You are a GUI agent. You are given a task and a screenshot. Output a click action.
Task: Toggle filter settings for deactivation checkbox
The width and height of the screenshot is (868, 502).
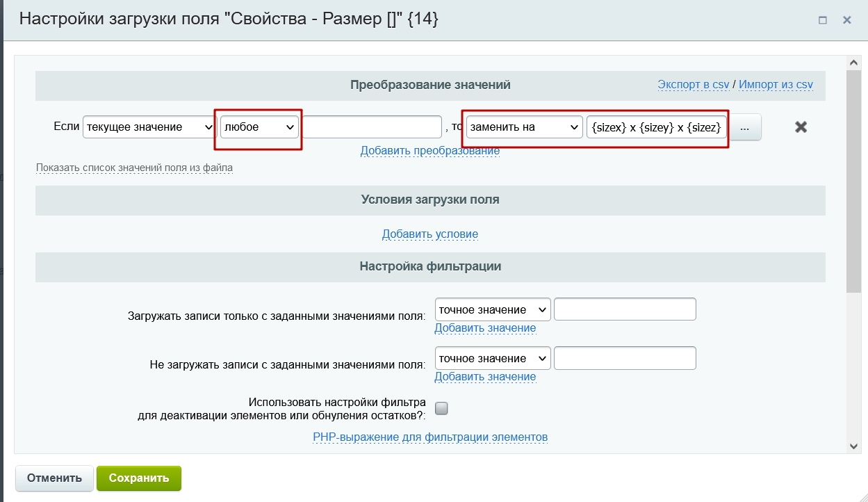441,408
